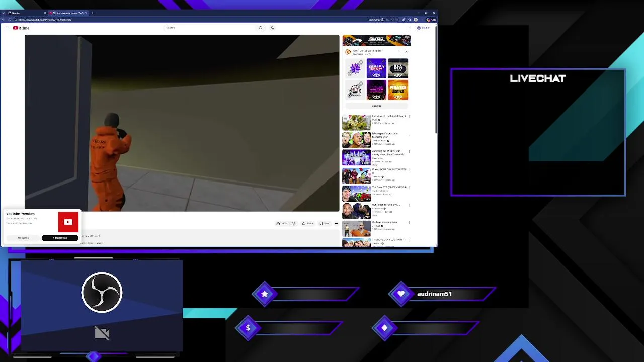The image size is (644, 362).
Task: Click the Talk Show overlay ad thumbnail
Action: (x=376, y=68)
